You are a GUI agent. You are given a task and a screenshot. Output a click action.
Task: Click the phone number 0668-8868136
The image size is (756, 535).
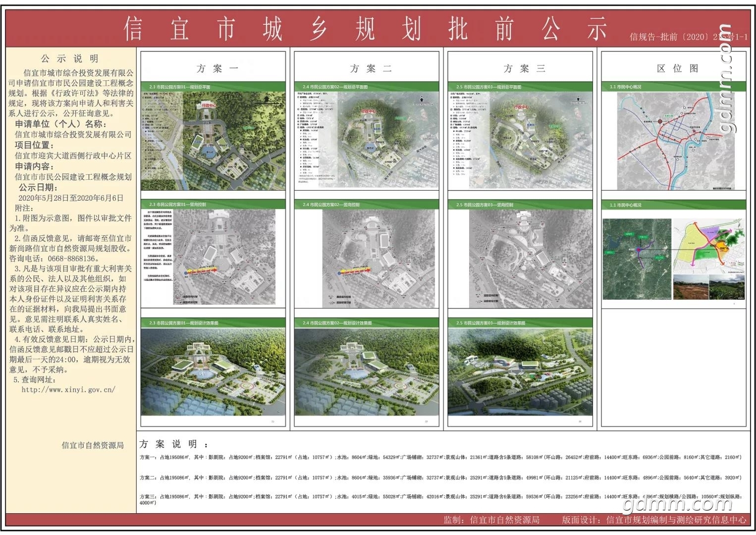[x=72, y=259]
